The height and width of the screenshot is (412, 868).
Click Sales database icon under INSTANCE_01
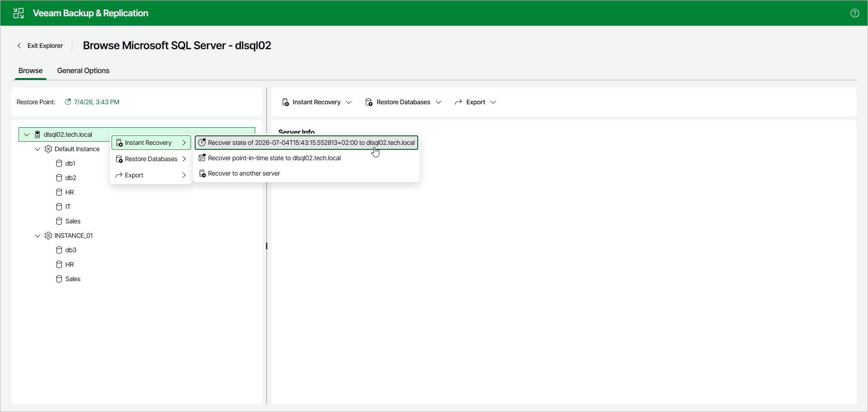click(x=59, y=279)
